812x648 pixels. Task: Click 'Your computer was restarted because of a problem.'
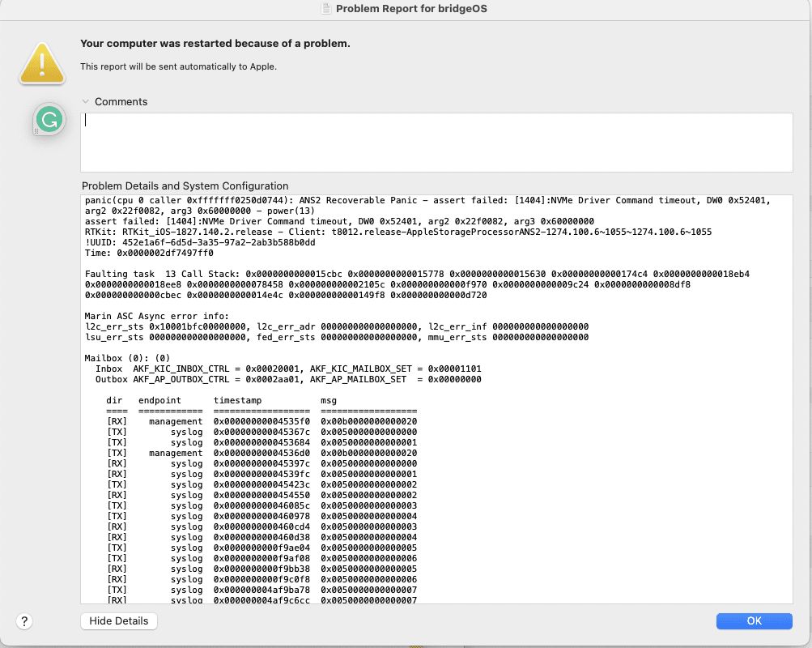tap(215, 44)
